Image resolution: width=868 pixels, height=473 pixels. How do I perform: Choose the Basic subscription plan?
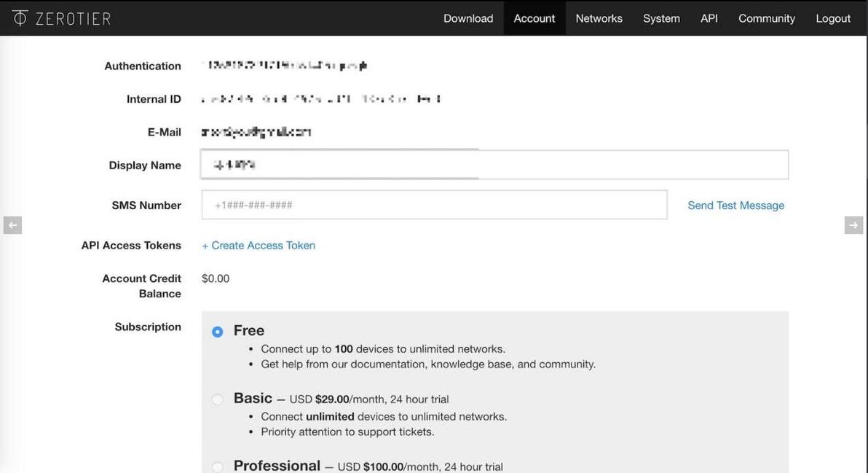coord(218,399)
